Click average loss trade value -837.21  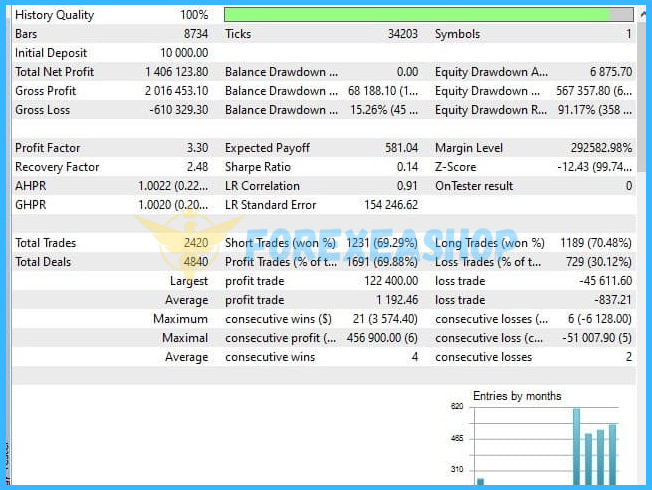pos(612,300)
